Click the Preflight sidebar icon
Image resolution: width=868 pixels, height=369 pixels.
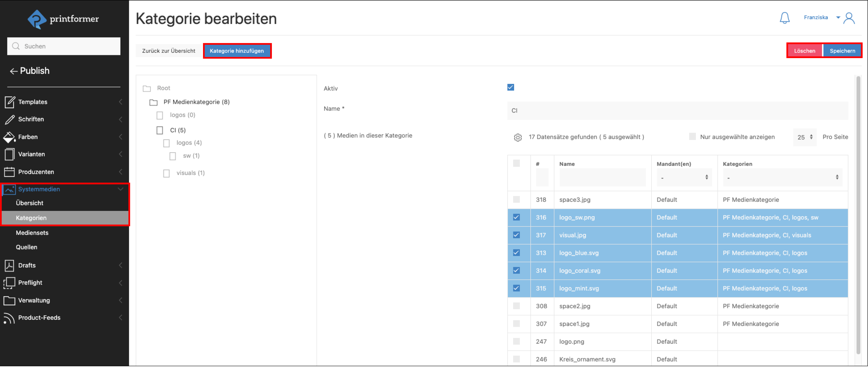pos(9,283)
